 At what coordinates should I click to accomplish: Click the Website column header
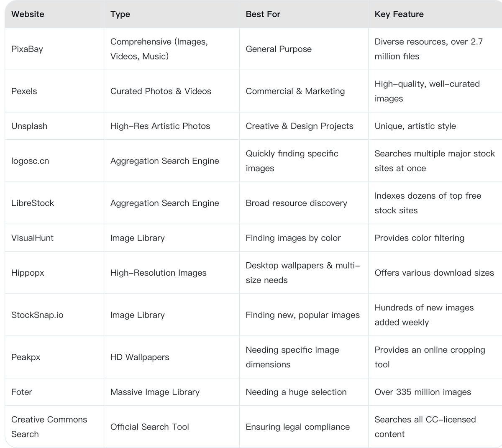(28, 14)
